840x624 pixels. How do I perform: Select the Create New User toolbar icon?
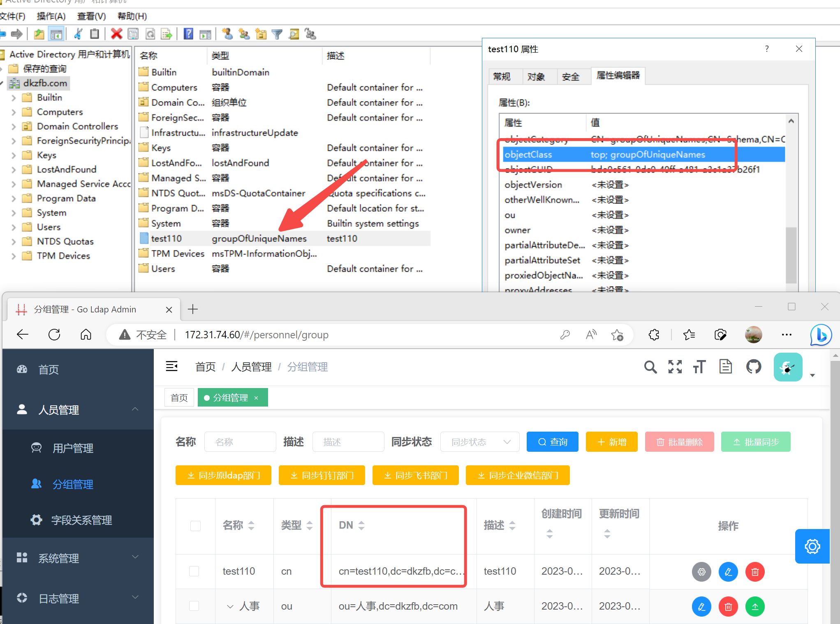(x=227, y=34)
